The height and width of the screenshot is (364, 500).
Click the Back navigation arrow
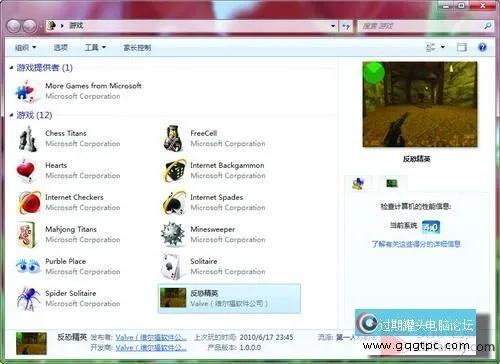tap(14, 26)
